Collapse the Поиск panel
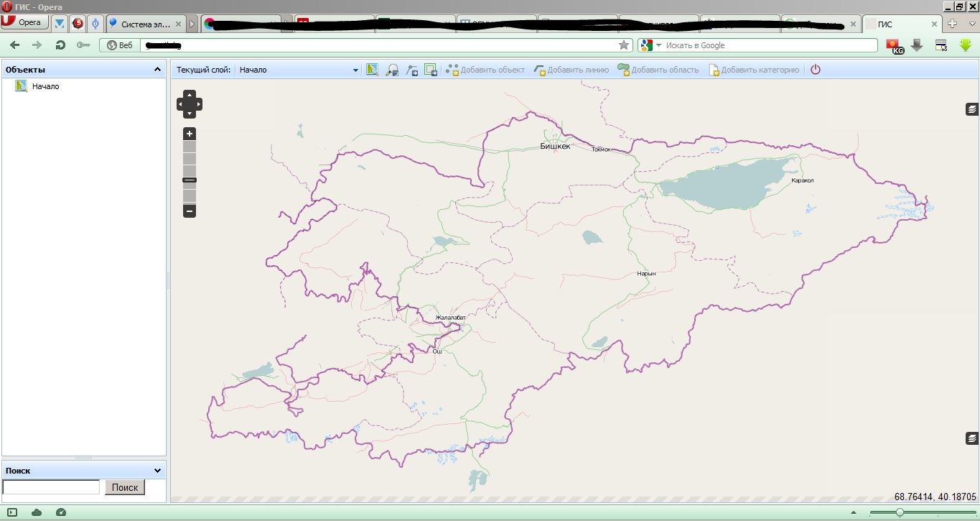The width and height of the screenshot is (980, 521). pos(157,471)
